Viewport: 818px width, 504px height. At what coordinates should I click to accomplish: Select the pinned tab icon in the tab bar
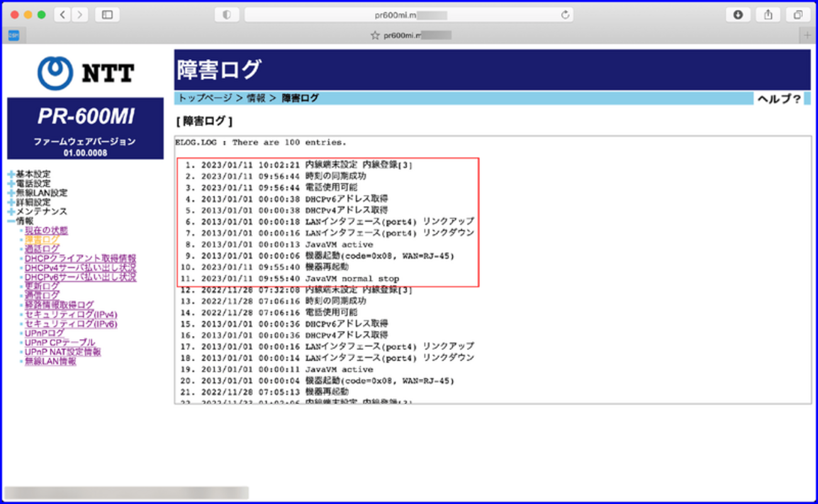[13, 36]
